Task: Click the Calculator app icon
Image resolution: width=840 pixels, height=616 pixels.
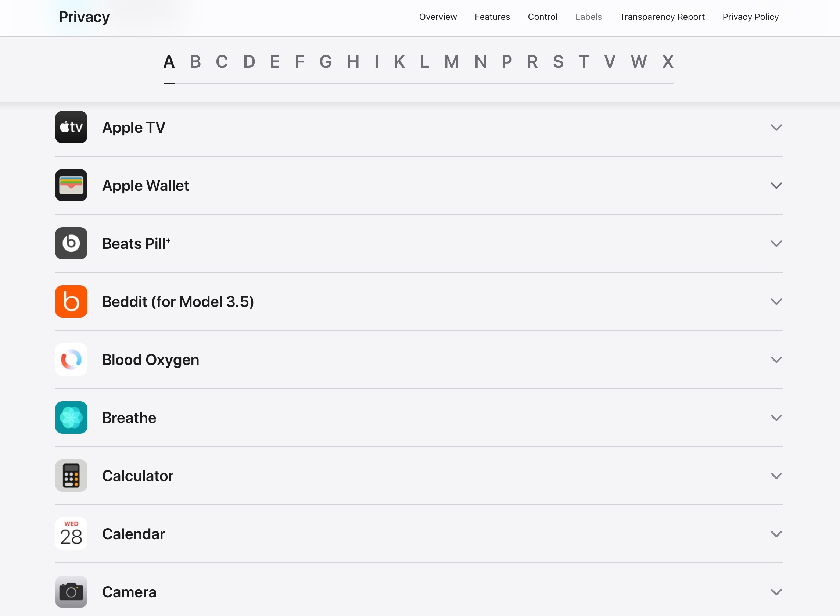Action: pyautogui.click(x=71, y=476)
